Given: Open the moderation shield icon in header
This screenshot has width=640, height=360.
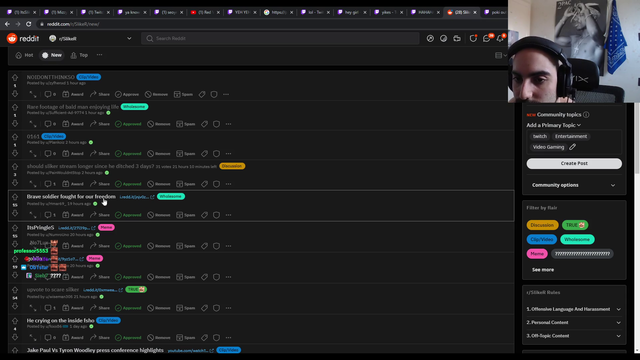Looking at the screenshot, I should point(473,38).
